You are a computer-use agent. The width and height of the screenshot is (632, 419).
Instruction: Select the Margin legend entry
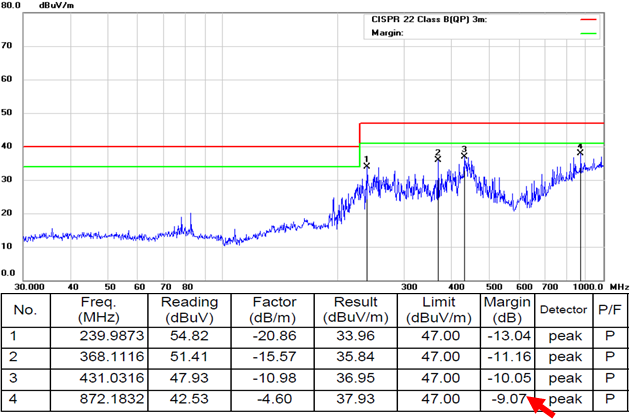[387, 33]
